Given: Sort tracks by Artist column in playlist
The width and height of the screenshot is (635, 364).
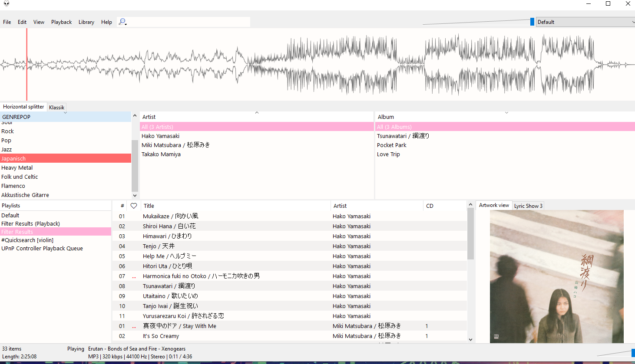Looking at the screenshot, I should point(377,206).
